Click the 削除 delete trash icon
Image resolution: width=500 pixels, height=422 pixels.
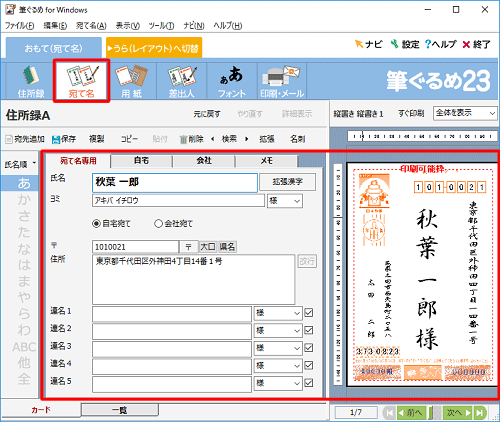click(192, 139)
